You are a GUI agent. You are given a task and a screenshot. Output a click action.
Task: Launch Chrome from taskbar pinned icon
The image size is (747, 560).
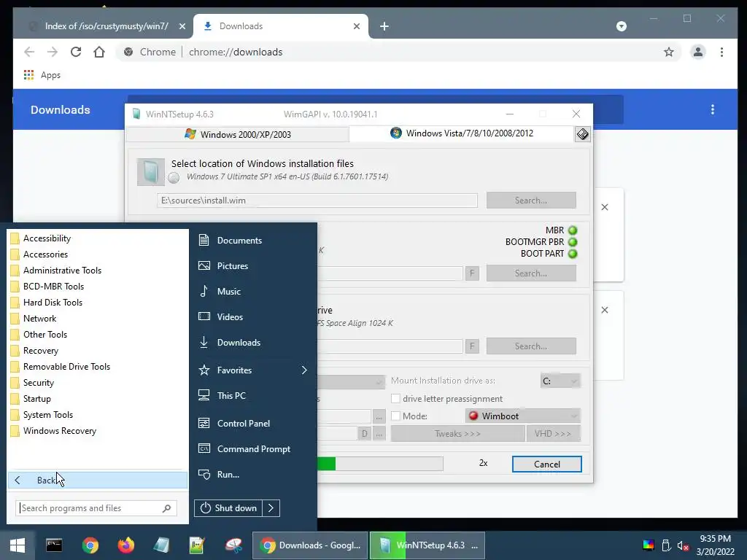click(x=90, y=545)
